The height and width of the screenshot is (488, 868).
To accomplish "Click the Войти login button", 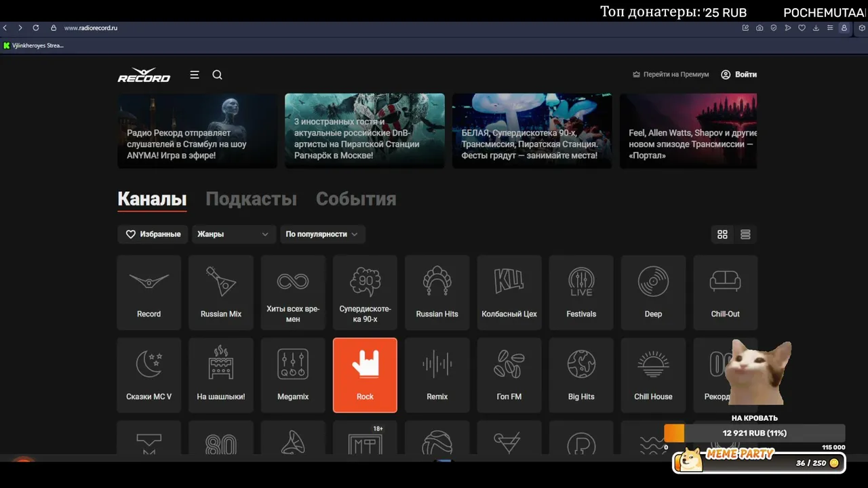I will [738, 75].
